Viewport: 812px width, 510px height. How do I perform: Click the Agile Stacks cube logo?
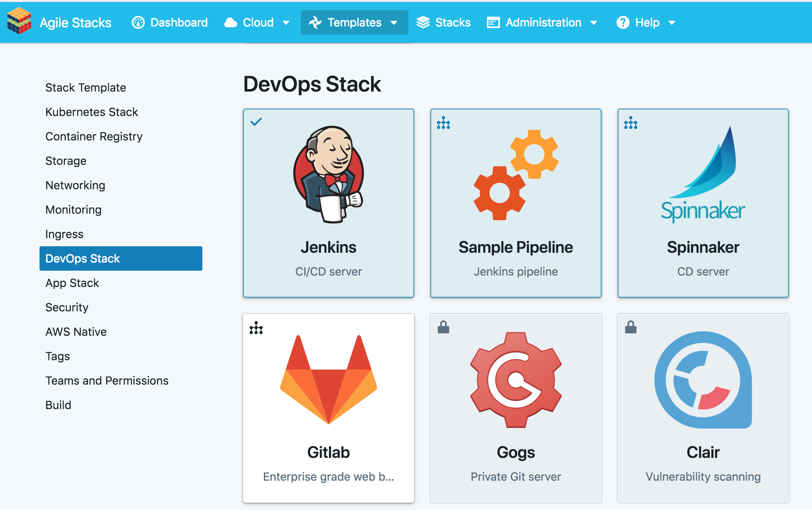pyautogui.click(x=19, y=21)
